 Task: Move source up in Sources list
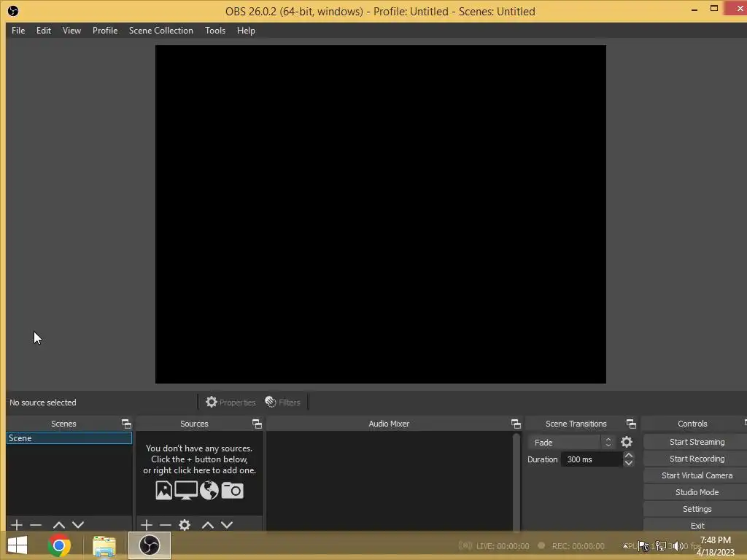pyautogui.click(x=208, y=525)
